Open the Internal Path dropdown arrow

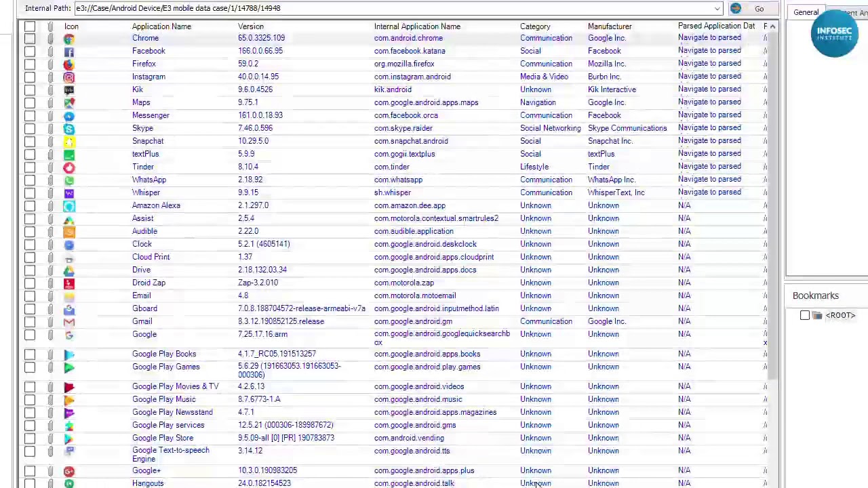tap(717, 9)
